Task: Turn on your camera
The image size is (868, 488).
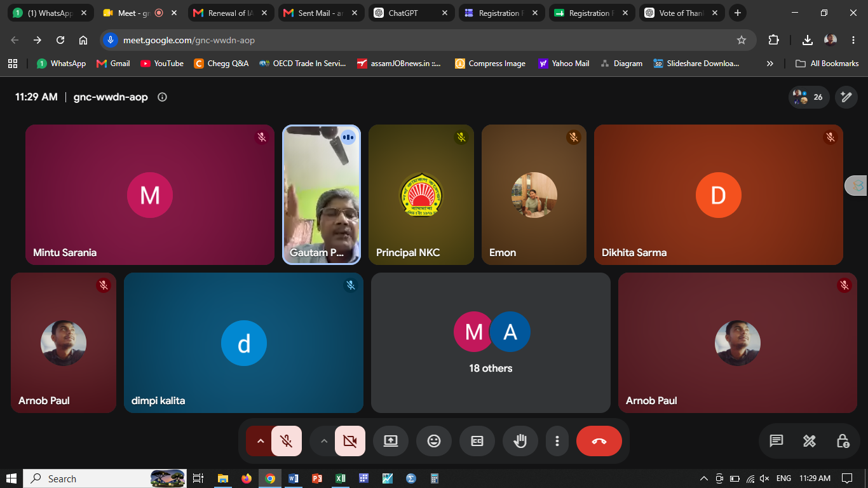Action: [x=350, y=441]
